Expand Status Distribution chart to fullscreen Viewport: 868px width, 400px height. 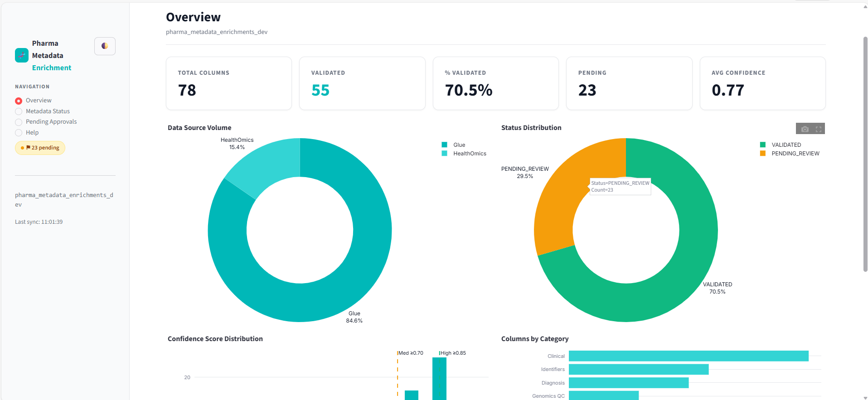tap(819, 129)
